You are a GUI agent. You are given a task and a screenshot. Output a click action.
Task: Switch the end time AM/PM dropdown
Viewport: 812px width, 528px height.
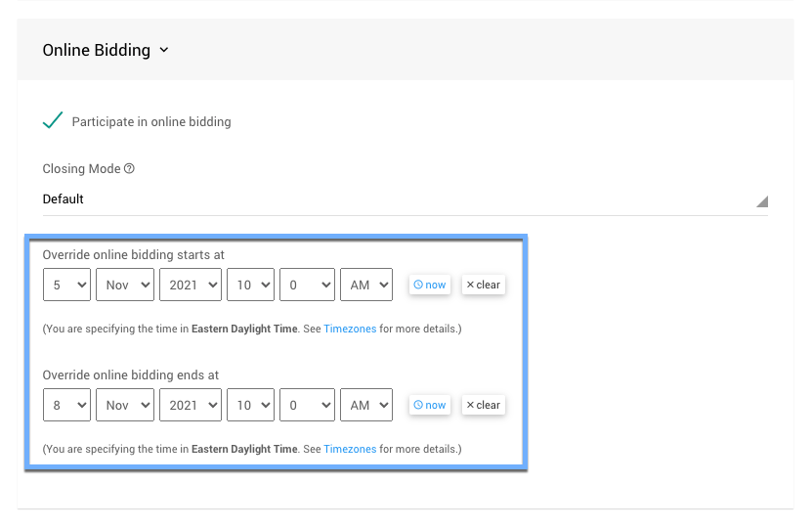[365, 405]
